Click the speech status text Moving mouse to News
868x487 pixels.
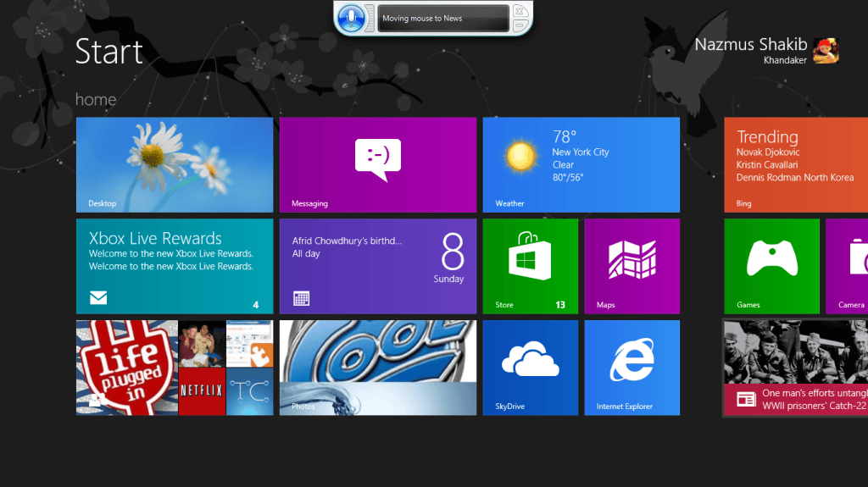(x=422, y=19)
